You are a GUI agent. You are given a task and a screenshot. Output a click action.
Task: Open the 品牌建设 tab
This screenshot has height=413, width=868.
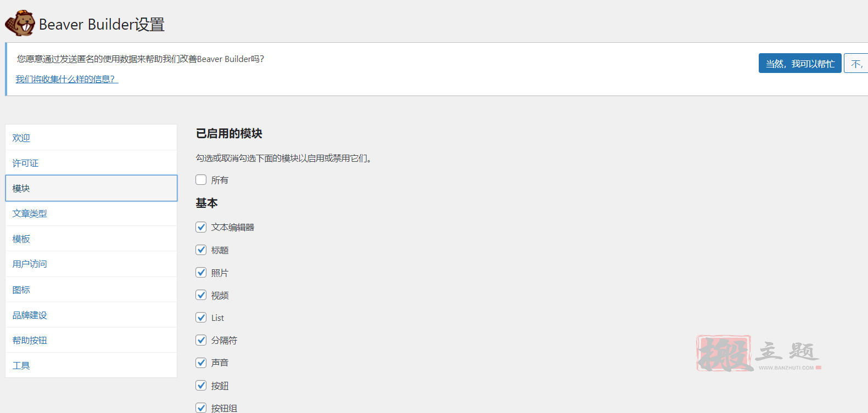click(91, 315)
